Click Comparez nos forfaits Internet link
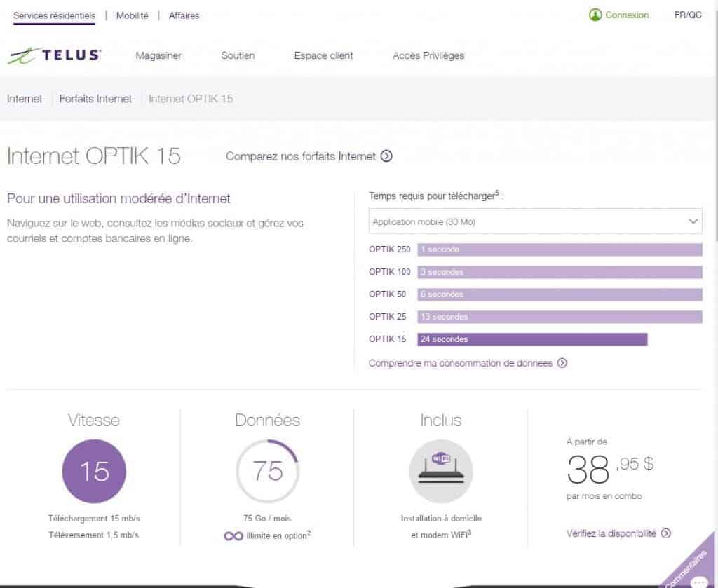This screenshot has width=718, height=588. coord(301,156)
